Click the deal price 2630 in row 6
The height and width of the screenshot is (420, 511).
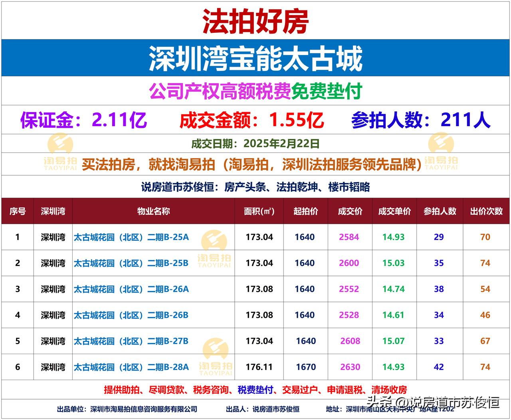click(350, 367)
